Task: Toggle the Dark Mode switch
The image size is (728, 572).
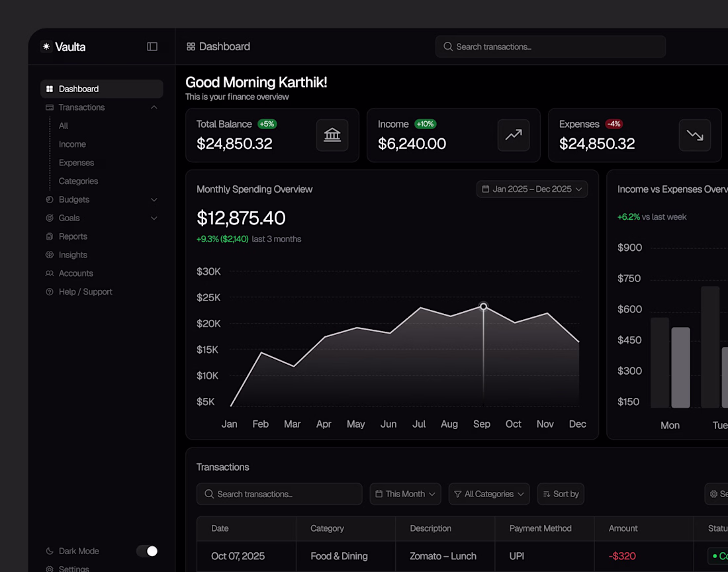Action: (x=147, y=551)
